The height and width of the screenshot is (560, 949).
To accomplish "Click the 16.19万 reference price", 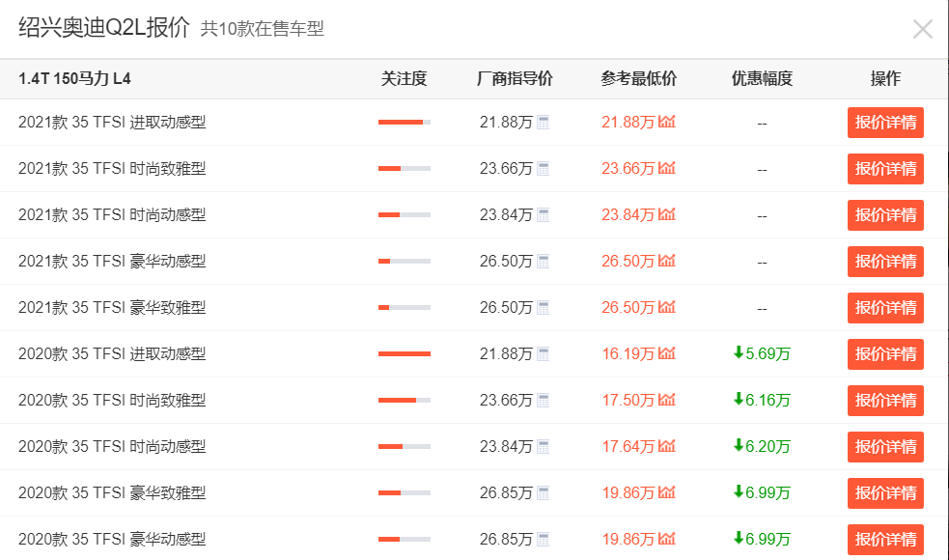I will (628, 354).
